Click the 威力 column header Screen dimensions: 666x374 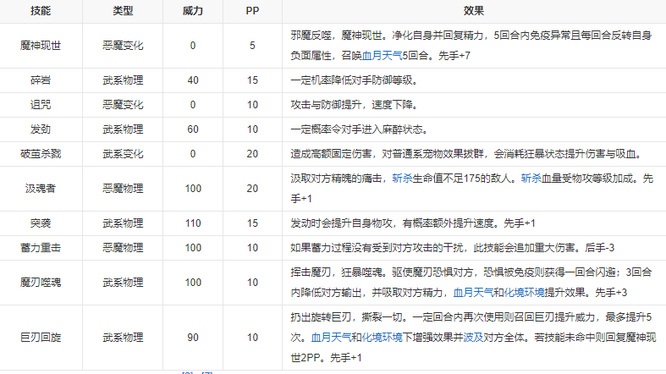tap(193, 11)
